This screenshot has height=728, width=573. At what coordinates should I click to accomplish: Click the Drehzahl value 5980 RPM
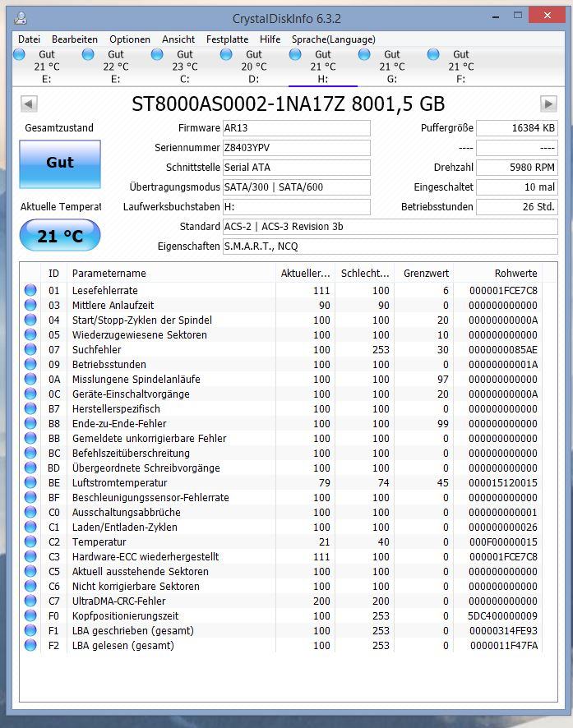click(x=517, y=167)
